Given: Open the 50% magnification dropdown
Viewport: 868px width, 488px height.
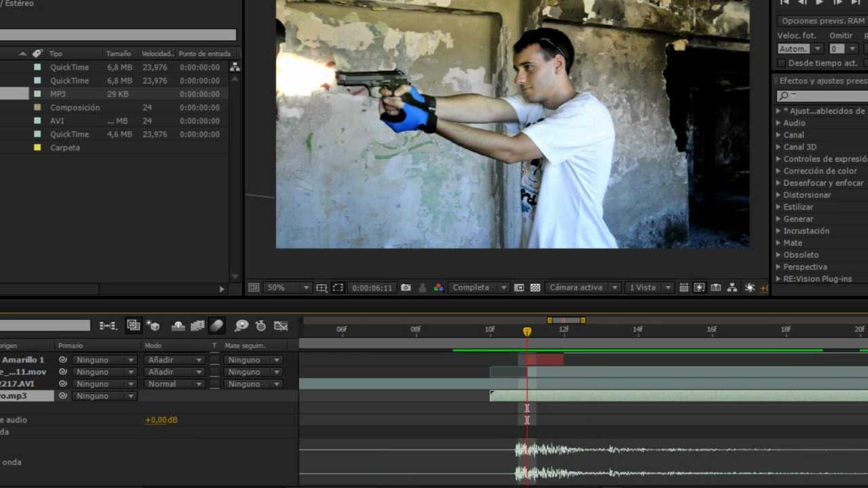Looking at the screenshot, I should [x=288, y=287].
